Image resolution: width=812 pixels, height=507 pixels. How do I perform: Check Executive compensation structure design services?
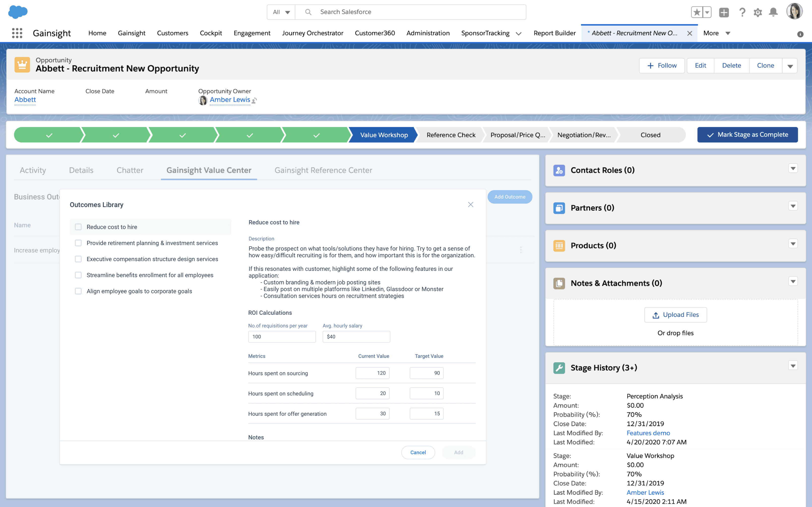click(x=78, y=259)
